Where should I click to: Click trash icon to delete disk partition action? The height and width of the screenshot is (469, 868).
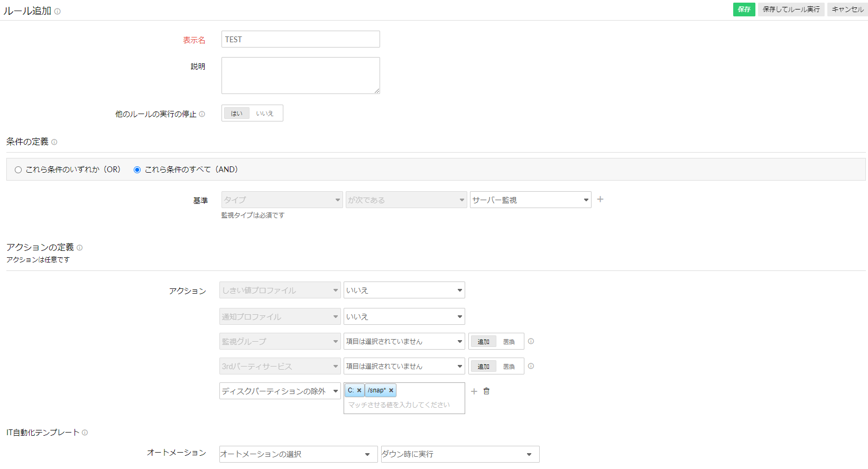486,391
